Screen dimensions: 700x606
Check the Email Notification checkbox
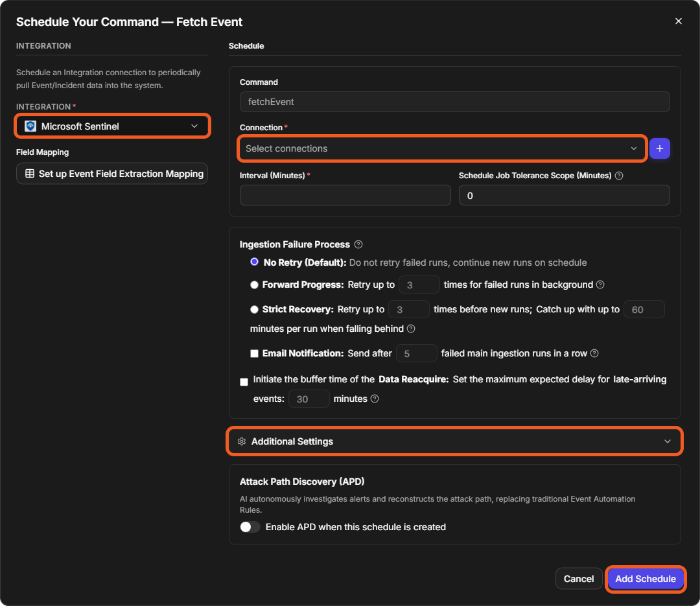click(x=254, y=353)
